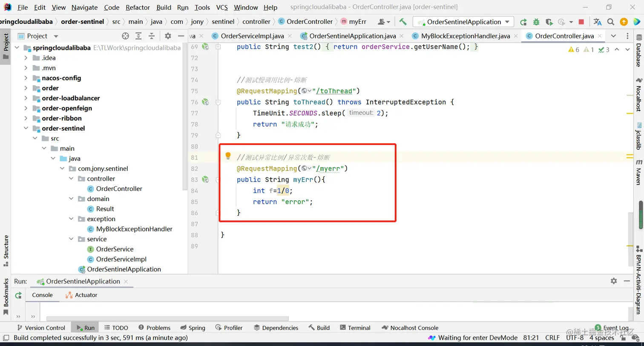The height and width of the screenshot is (346, 644).
Task: Select OrderService in the project tree
Action: [115, 249]
